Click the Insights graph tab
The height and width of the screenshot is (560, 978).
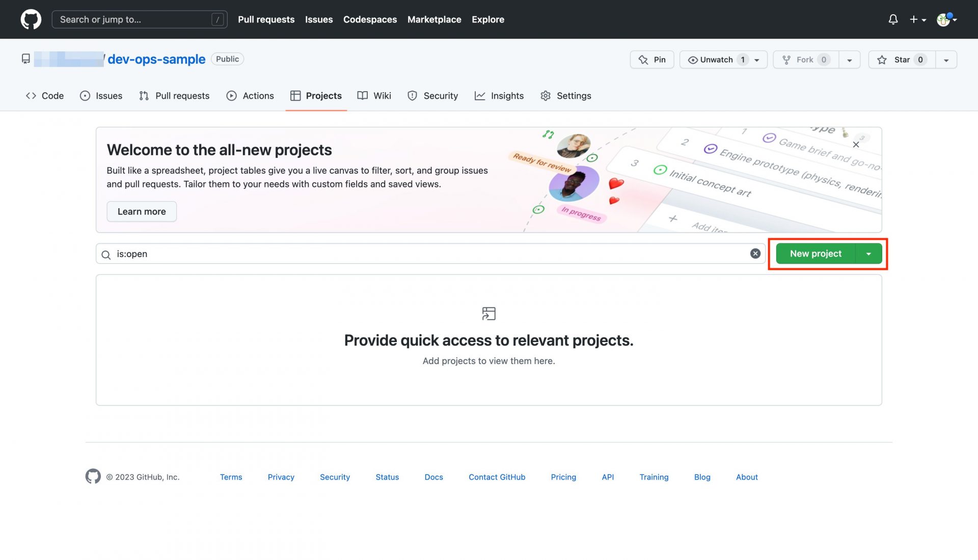[499, 96]
